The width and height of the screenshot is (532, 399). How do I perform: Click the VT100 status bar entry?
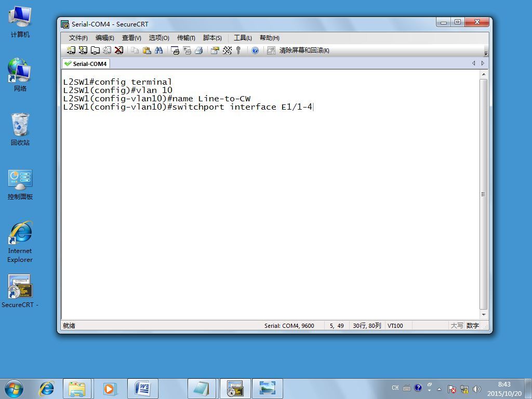(395, 326)
